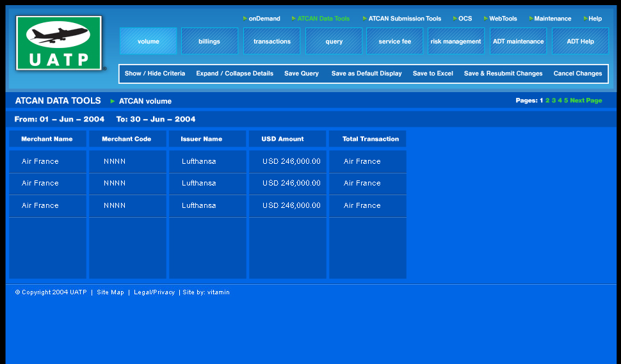Open the Legal/Privacy footer link
This screenshot has height=364, width=621.
[x=154, y=292]
